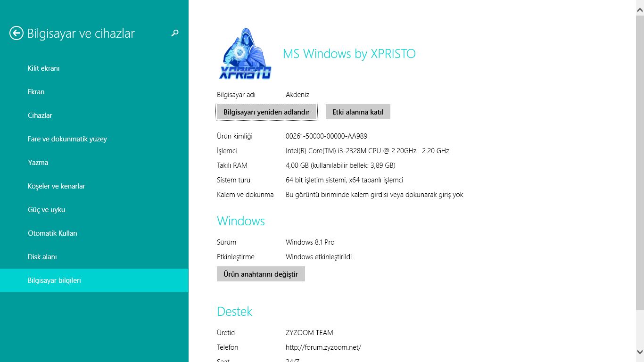Open the forum.zyzoom.net support link

[x=323, y=347]
